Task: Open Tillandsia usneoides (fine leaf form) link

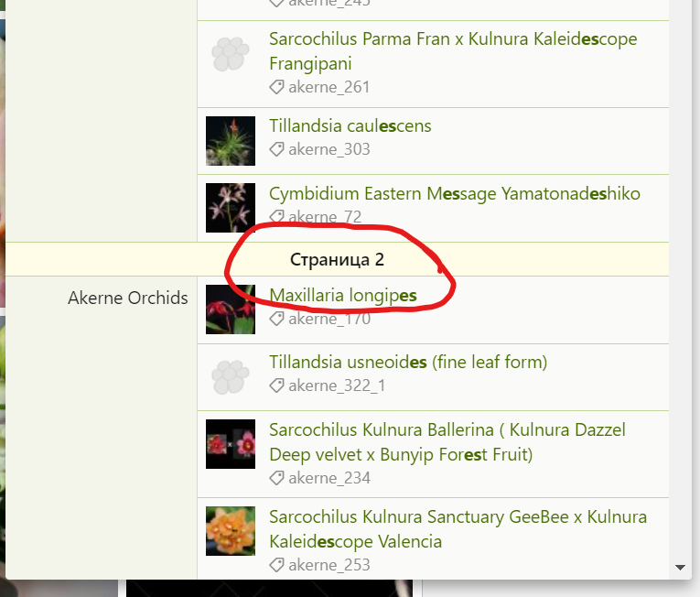Action: pos(408,362)
